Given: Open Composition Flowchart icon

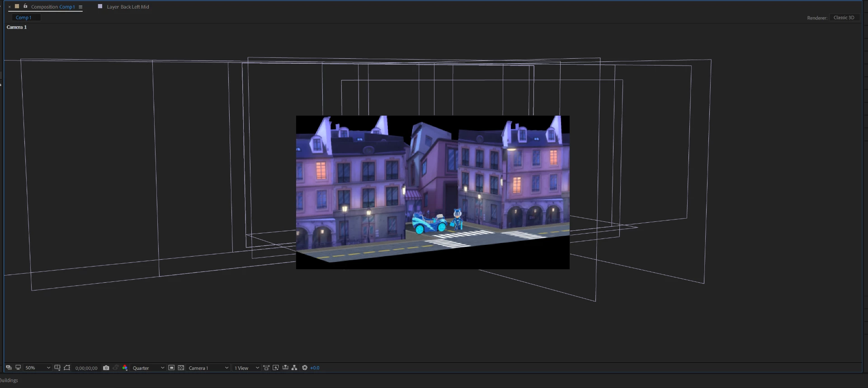Looking at the screenshot, I should [x=294, y=368].
